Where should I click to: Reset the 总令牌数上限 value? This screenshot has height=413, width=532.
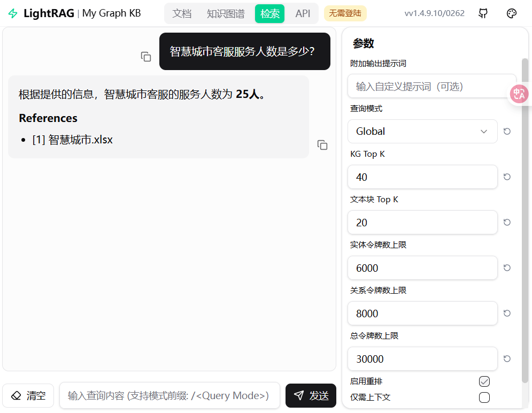507,359
